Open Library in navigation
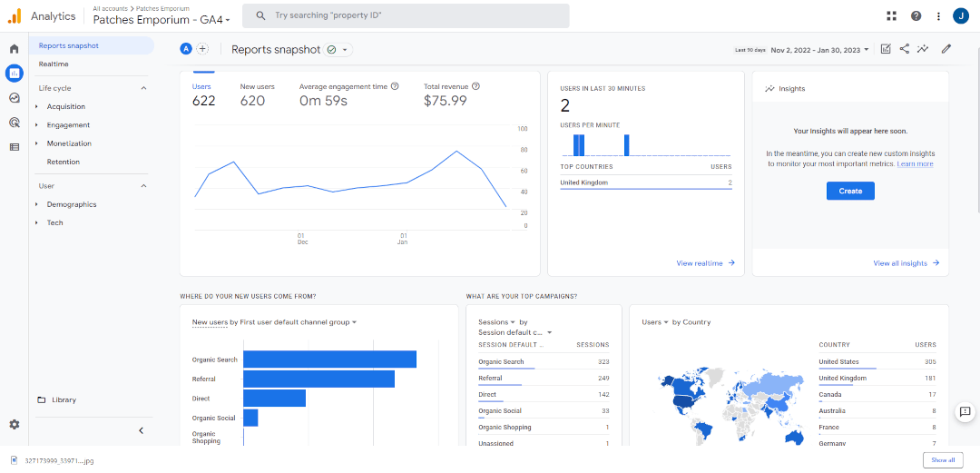 click(64, 399)
